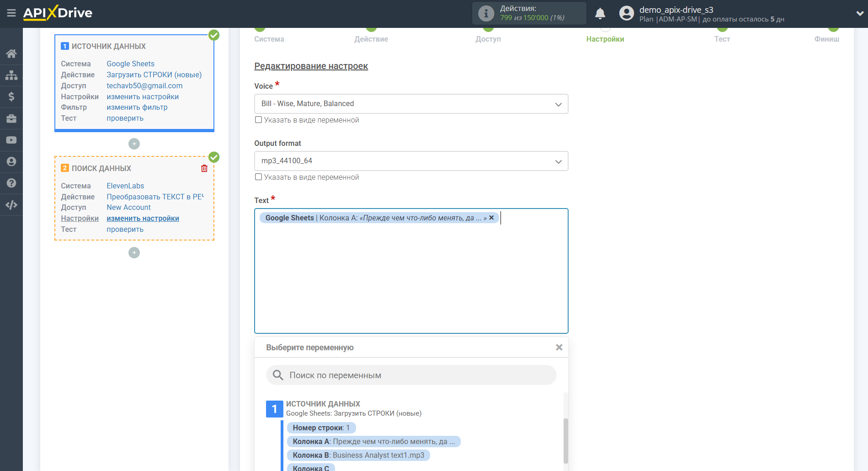Open the connections sitemap icon in sidebar
Viewport: 868px width, 471px height.
[11, 75]
